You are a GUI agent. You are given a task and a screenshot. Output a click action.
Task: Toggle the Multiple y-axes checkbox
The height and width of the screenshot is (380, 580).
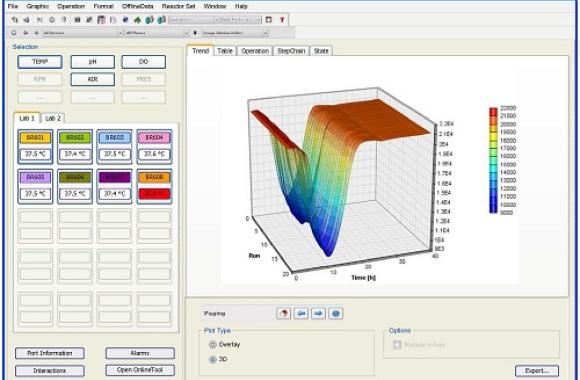point(397,345)
